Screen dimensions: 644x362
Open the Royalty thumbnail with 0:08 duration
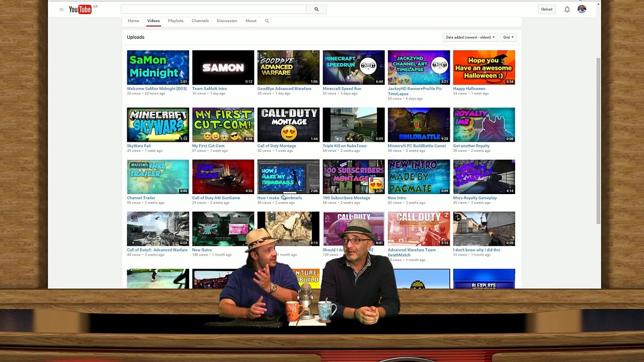(484, 125)
